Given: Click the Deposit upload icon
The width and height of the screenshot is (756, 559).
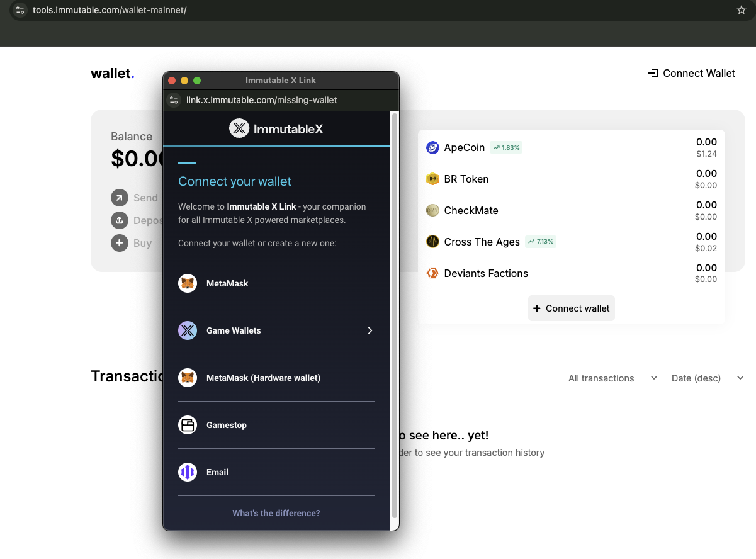Looking at the screenshot, I should point(120,220).
